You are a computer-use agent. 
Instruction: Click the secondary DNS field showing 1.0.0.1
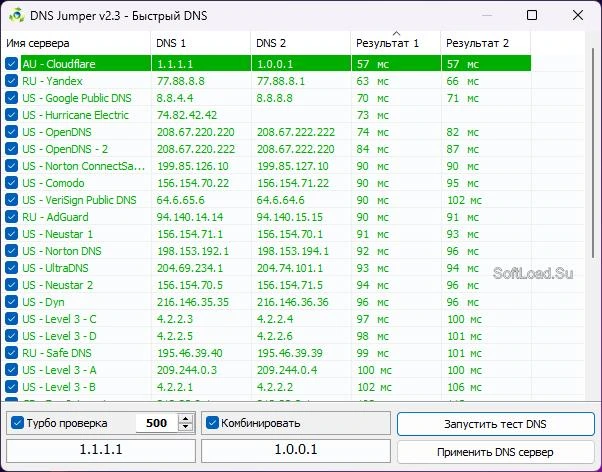tap(296, 450)
